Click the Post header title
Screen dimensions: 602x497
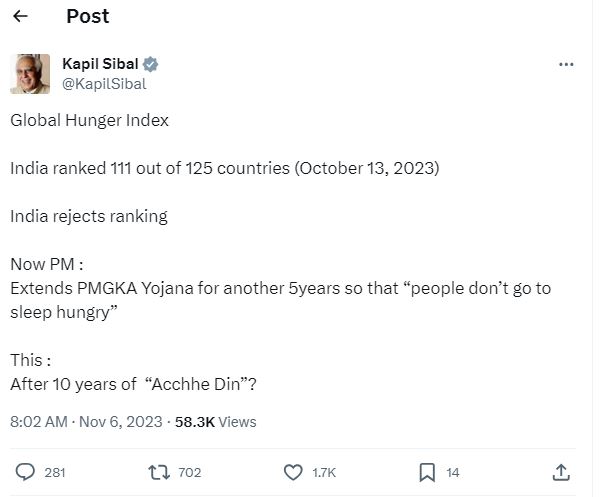pos(87,17)
